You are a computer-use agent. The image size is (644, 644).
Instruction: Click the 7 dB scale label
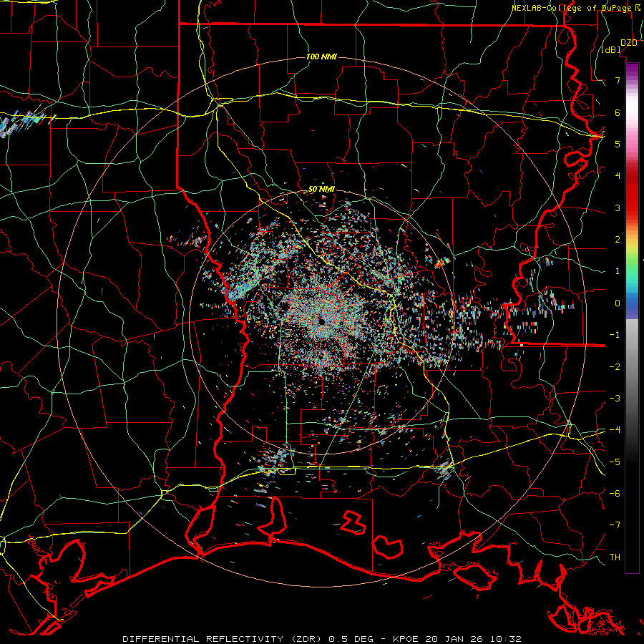coord(618,80)
